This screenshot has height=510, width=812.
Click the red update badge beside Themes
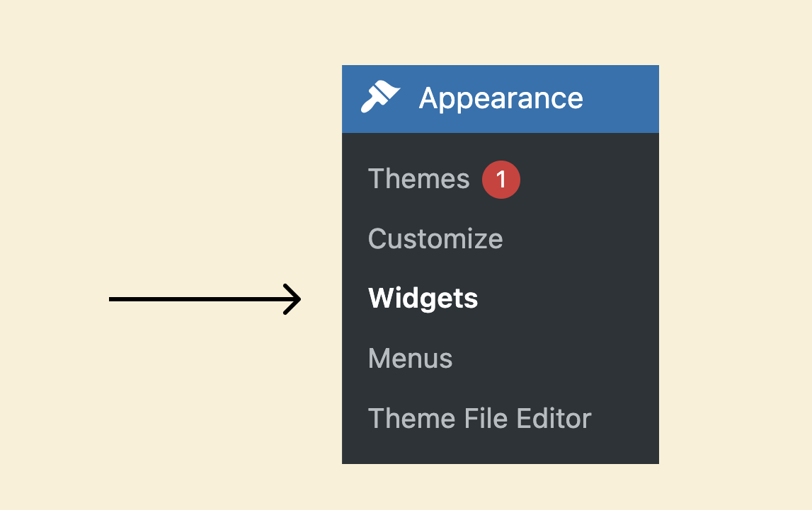coord(501,180)
